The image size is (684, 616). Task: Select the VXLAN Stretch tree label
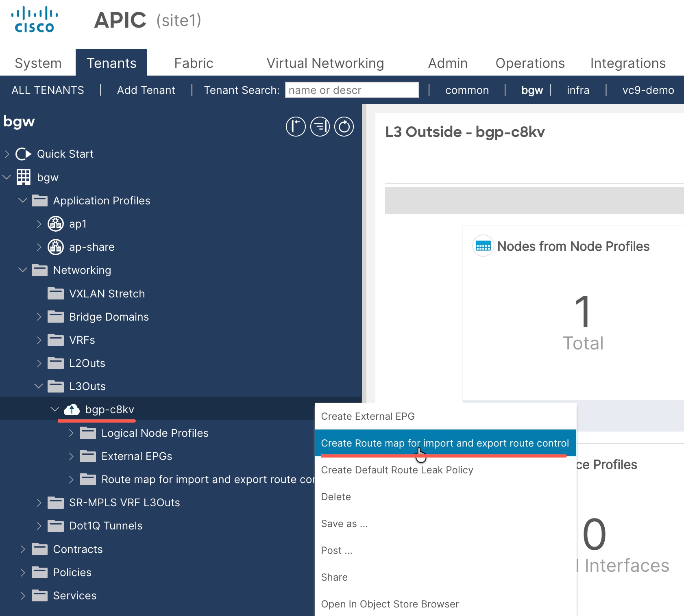point(107,293)
